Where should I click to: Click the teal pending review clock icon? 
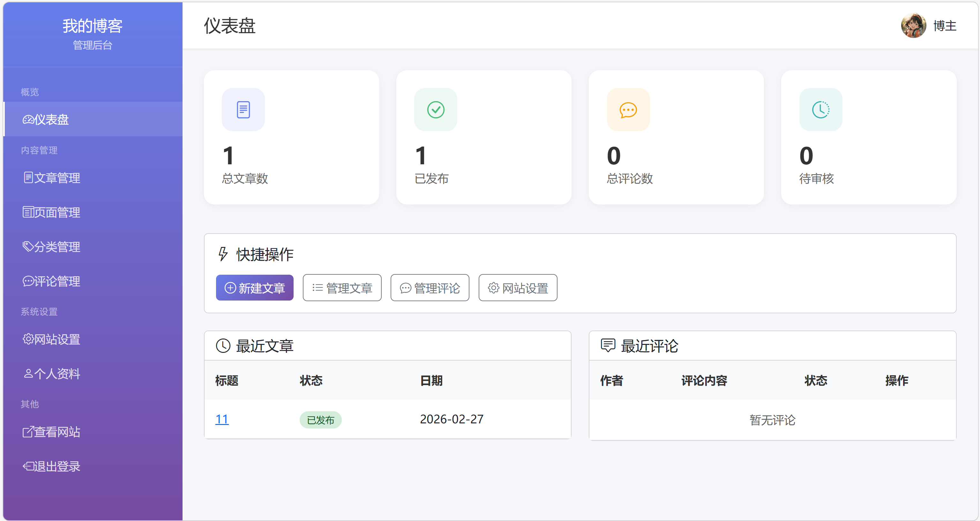click(x=820, y=109)
